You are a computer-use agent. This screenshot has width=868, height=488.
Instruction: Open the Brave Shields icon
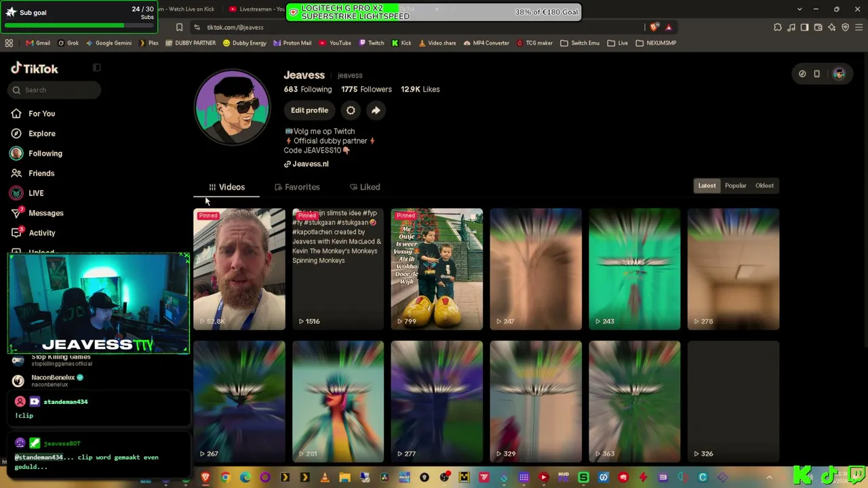654,27
